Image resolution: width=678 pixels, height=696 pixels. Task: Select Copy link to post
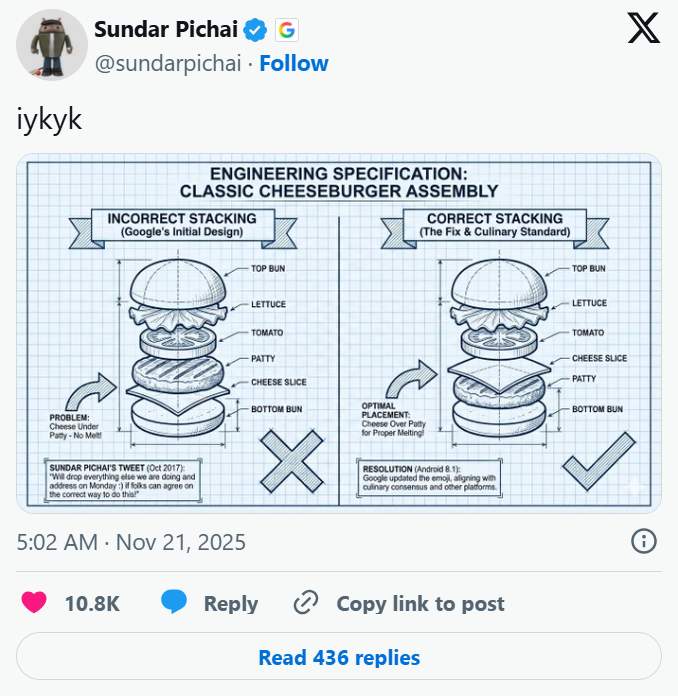(x=420, y=603)
